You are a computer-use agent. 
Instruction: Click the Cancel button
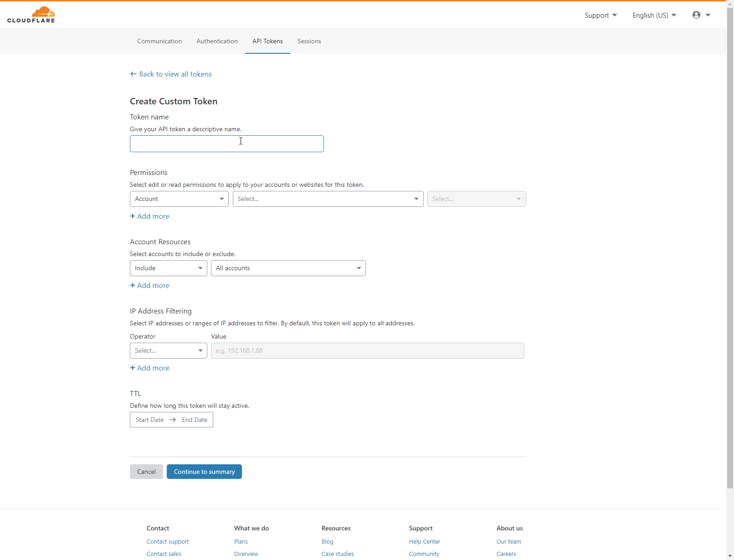[146, 472]
